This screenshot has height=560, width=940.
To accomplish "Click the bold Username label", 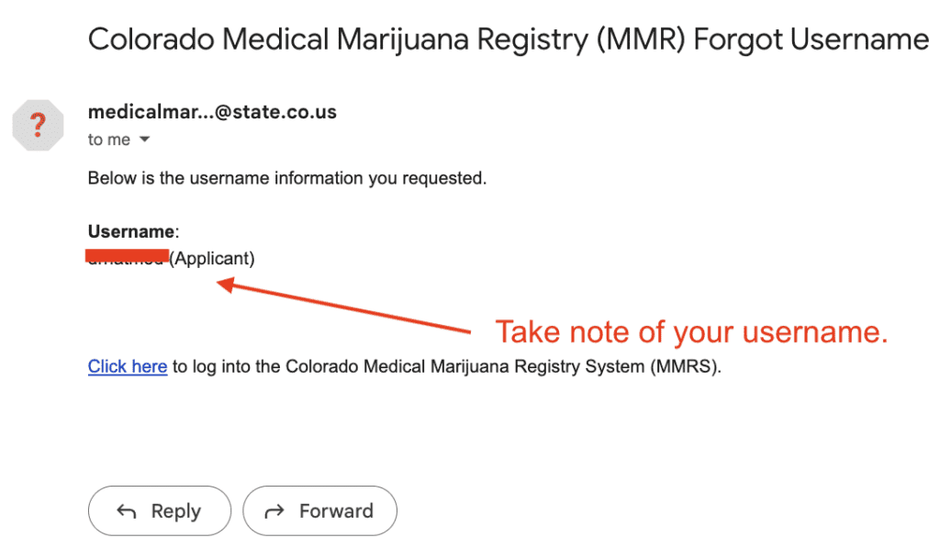I will (x=131, y=231).
